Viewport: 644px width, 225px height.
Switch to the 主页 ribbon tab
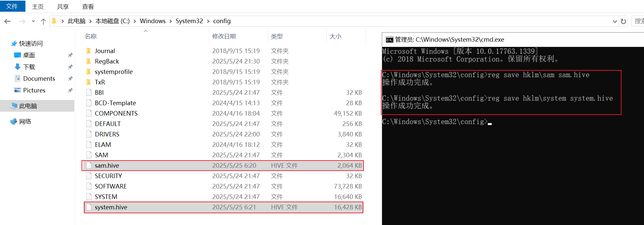click(38, 7)
